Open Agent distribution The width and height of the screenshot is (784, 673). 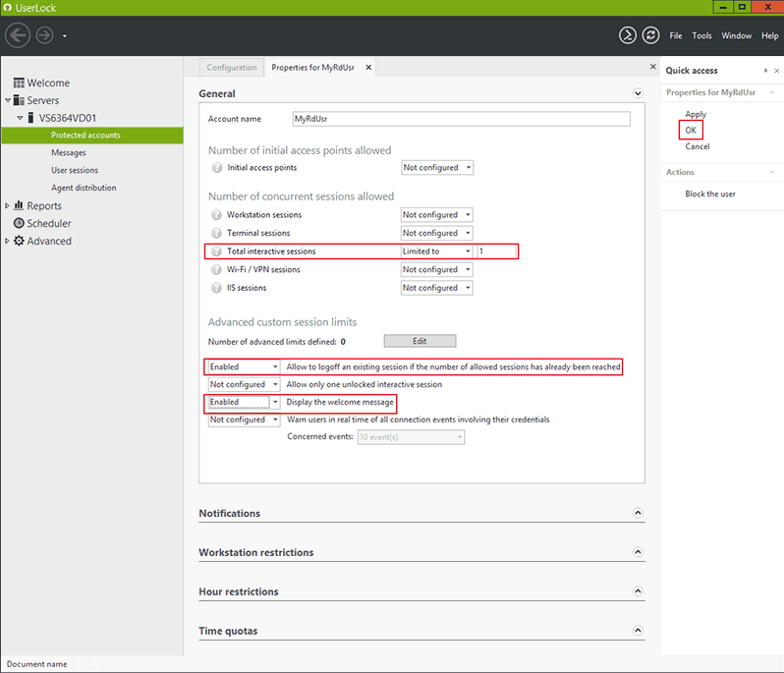click(x=84, y=188)
